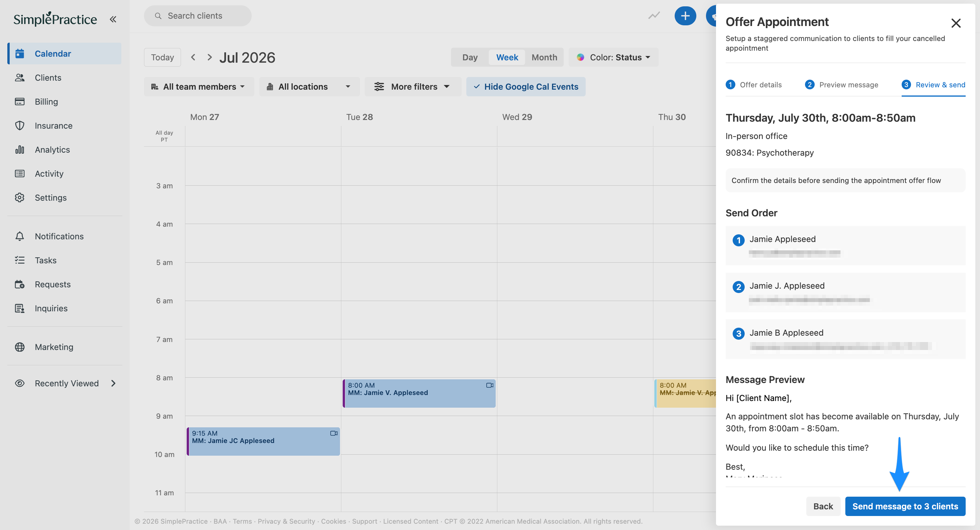Collapse the sidebar with double-chevron icon
Screen dimensions: 980x530
click(x=113, y=19)
